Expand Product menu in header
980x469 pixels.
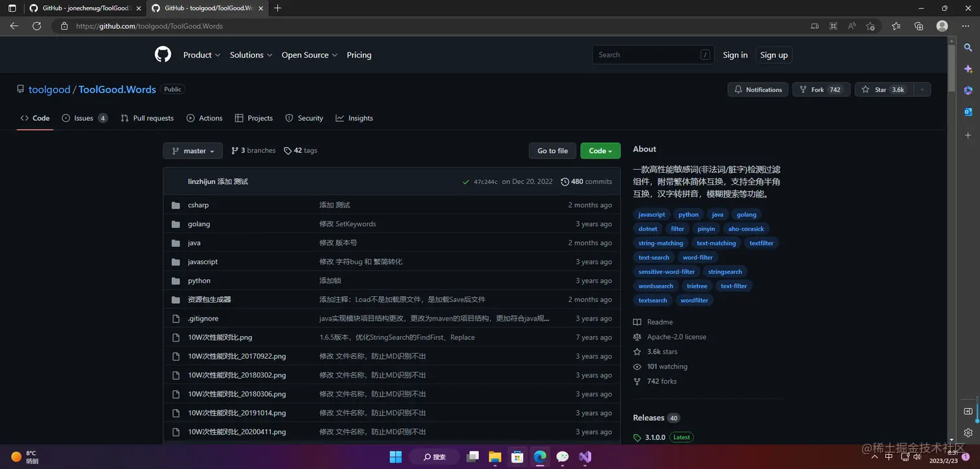pos(202,55)
